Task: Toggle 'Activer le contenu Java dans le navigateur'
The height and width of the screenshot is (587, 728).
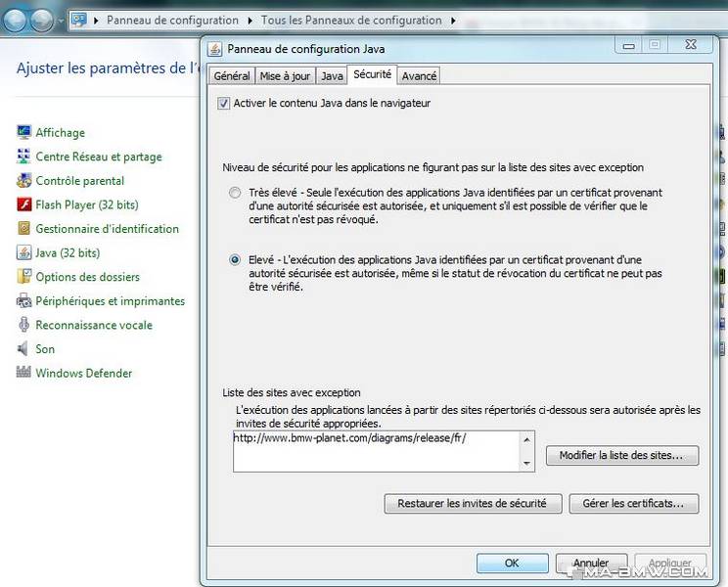Action: (223, 103)
